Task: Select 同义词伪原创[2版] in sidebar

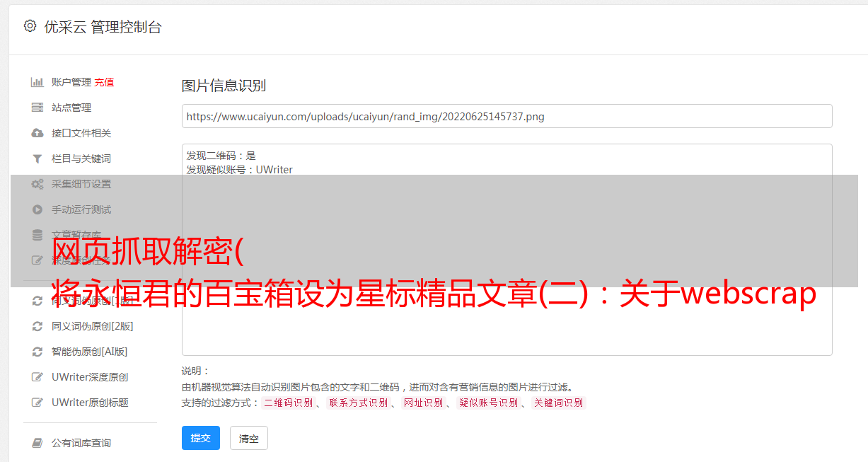Action: pos(93,326)
